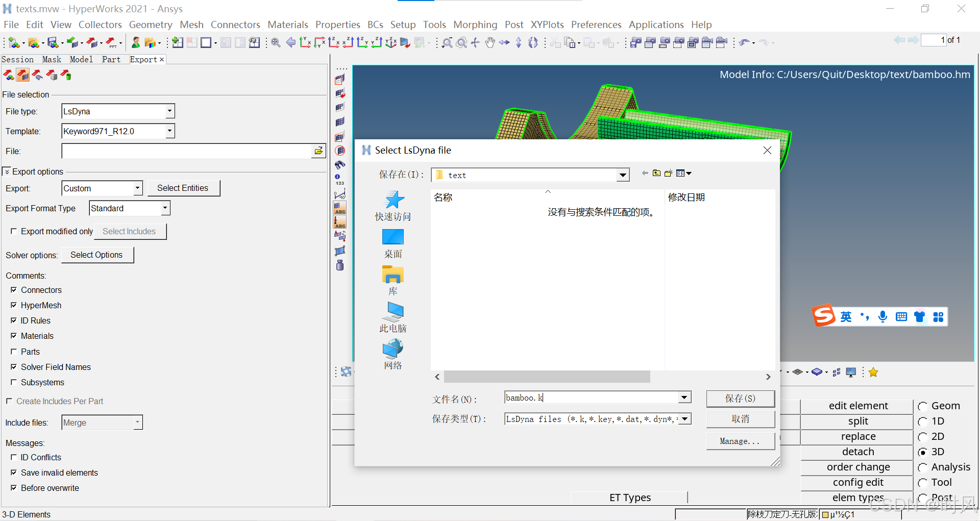
Task: Click the page number input field
Action: (x=934, y=40)
